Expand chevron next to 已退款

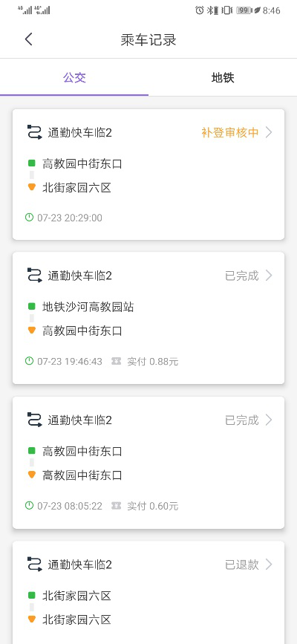(x=269, y=565)
